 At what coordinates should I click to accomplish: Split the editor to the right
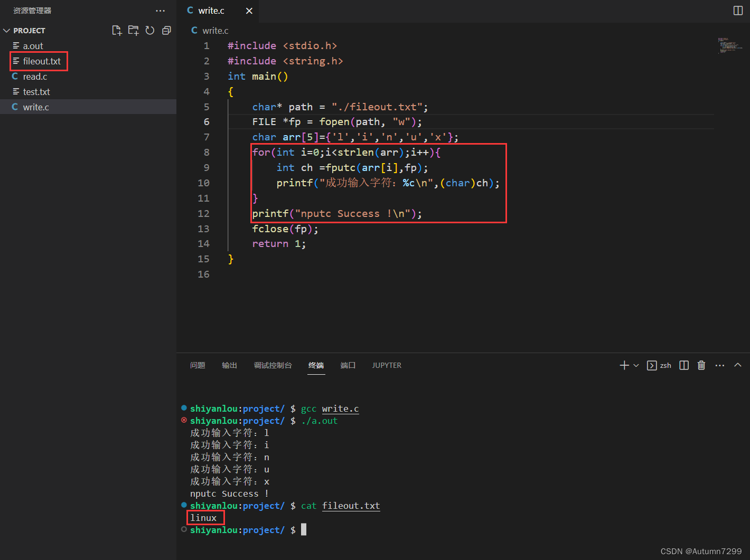(738, 11)
